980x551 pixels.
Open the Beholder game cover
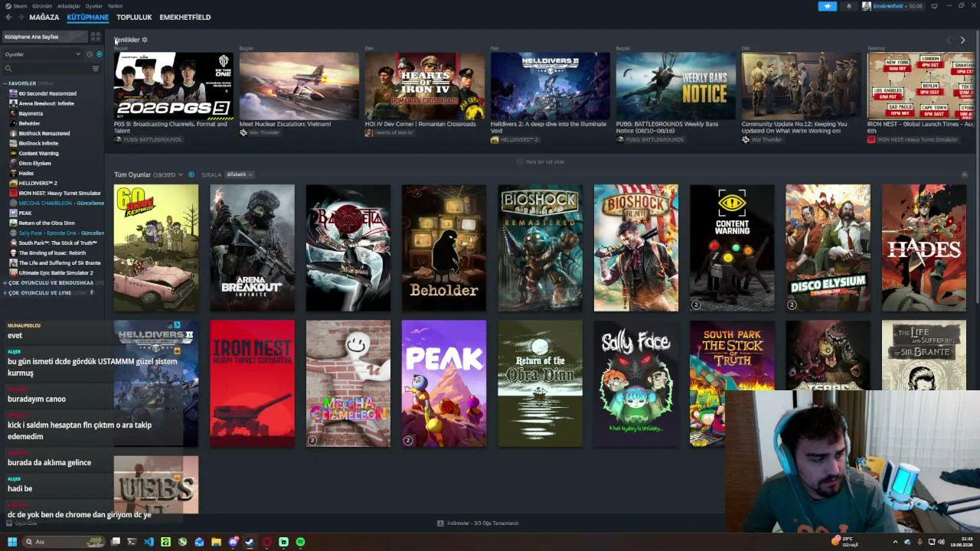pos(444,248)
